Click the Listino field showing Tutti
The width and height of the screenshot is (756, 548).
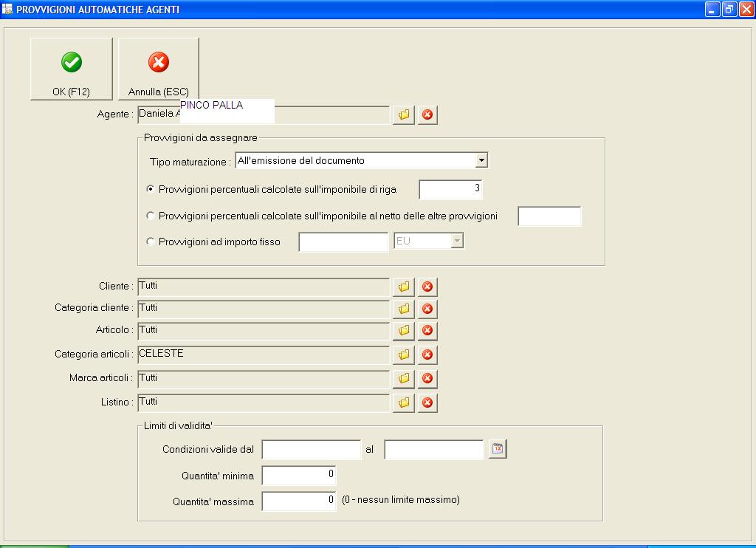click(x=264, y=403)
